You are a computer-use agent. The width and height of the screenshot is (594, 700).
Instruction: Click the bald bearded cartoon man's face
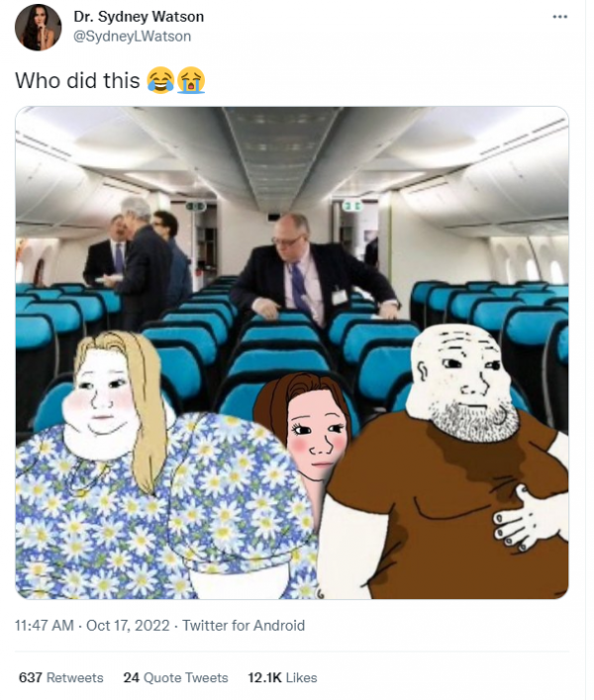(464, 384)
